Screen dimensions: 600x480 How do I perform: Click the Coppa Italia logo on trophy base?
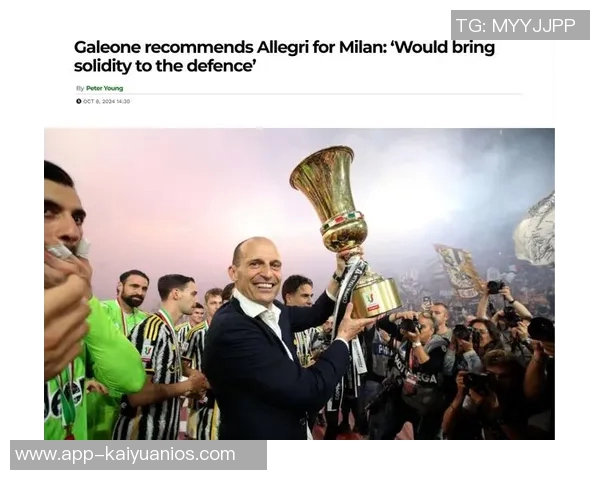pyautogui.click(x=370, y=298)
